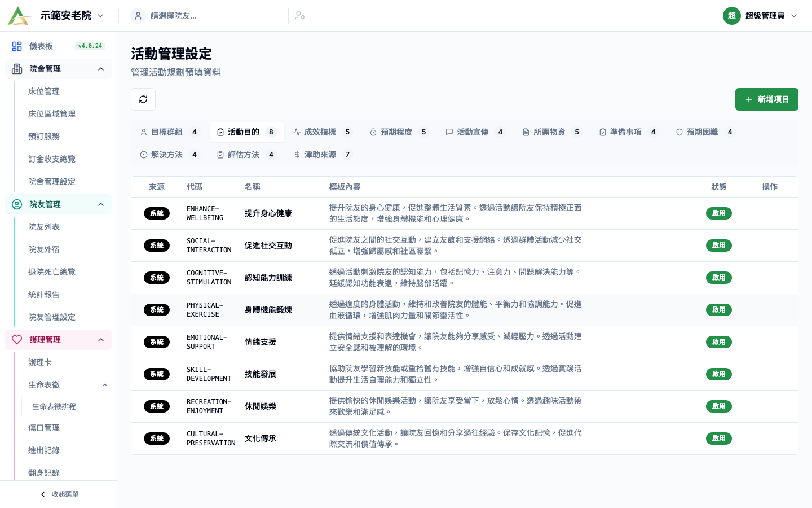Click the super admin avatar badge
Screen dimensions: 812x508
[732, 16]
